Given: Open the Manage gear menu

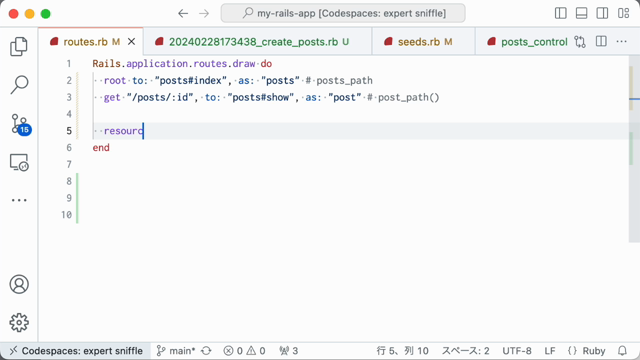Looking at the screenshot, I should pyautogui.click(x=19, y=322).
